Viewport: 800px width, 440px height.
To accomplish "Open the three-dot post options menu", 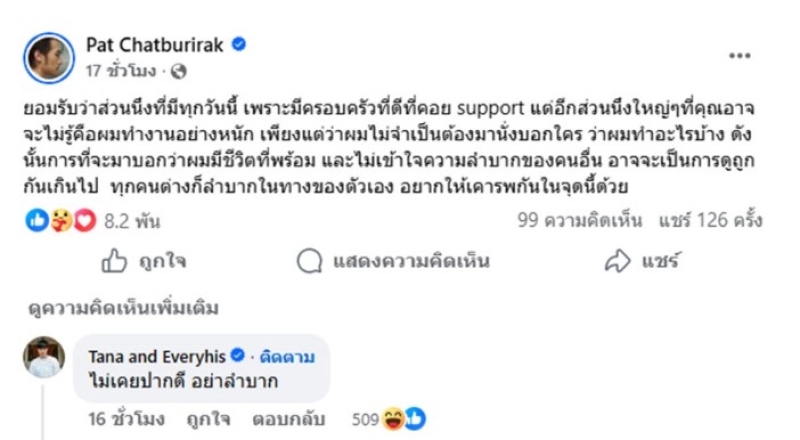I will [740, 56].
